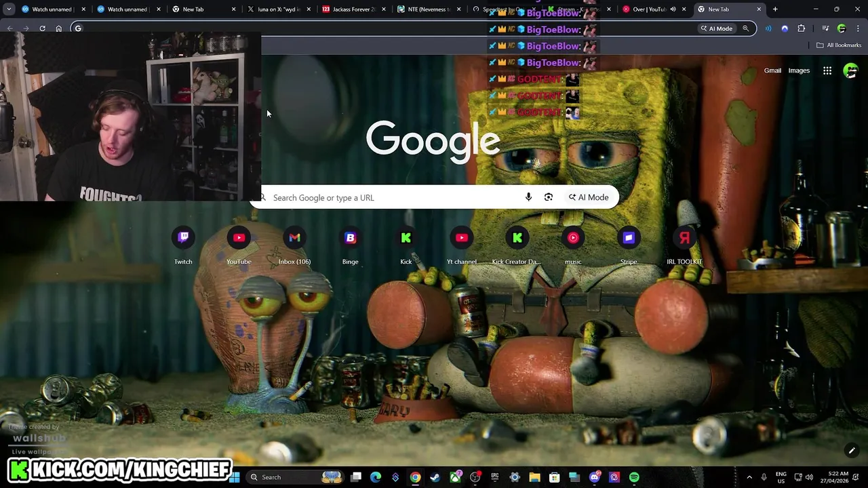
Task: Open Discord from the taskbar
Action: [595, 477]
